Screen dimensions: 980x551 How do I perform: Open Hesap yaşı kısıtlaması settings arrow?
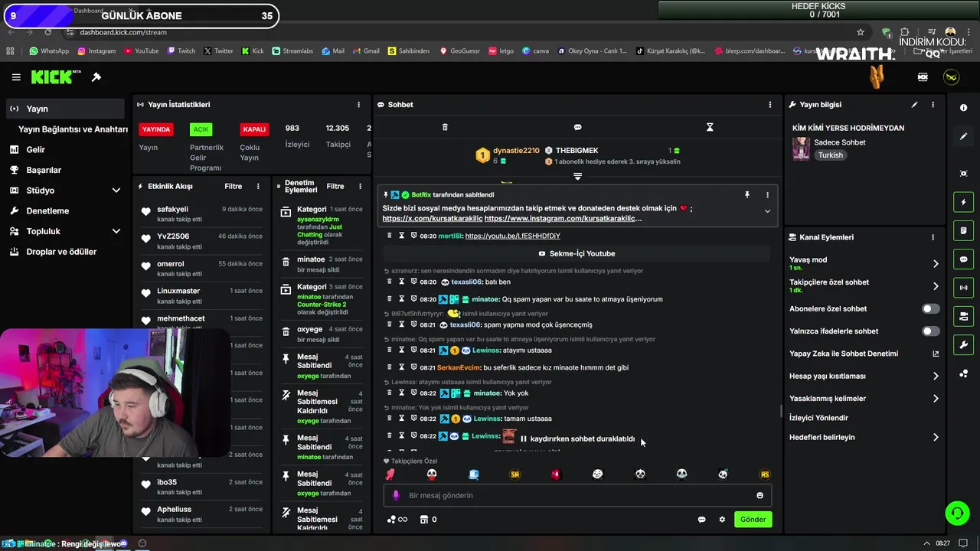click(936, 376)
